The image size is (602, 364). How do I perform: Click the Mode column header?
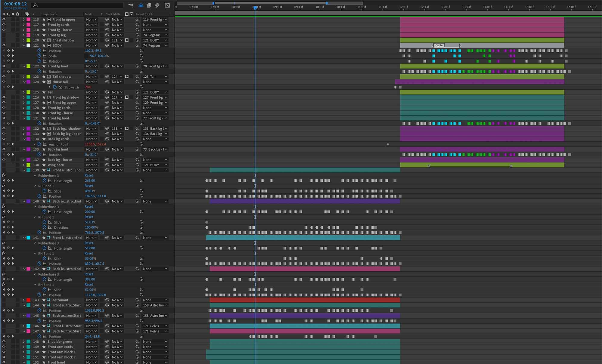click(x=88, y=14)
